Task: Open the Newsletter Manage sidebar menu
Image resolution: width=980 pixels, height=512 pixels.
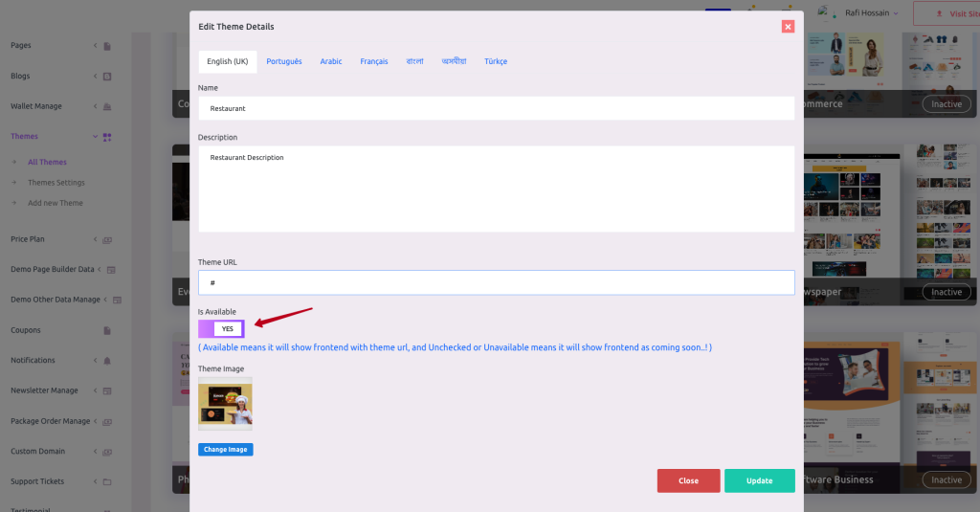Action: (44, 390)
